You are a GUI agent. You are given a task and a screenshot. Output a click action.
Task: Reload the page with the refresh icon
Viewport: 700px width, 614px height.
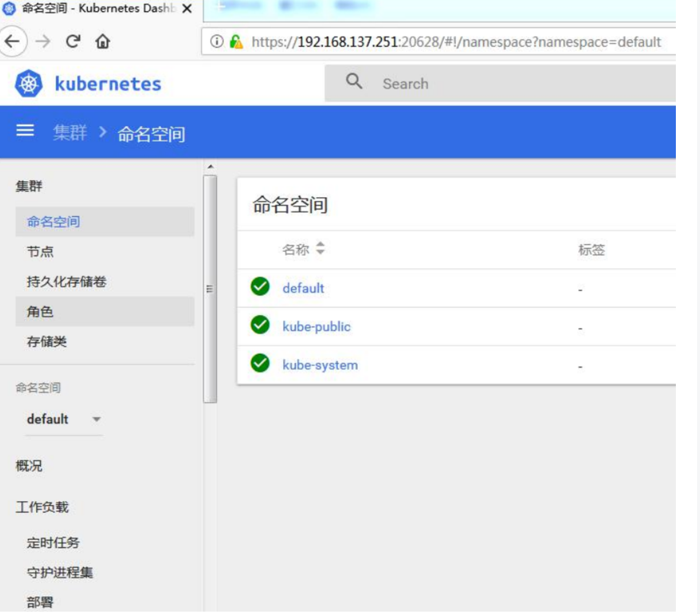point(73,42)
